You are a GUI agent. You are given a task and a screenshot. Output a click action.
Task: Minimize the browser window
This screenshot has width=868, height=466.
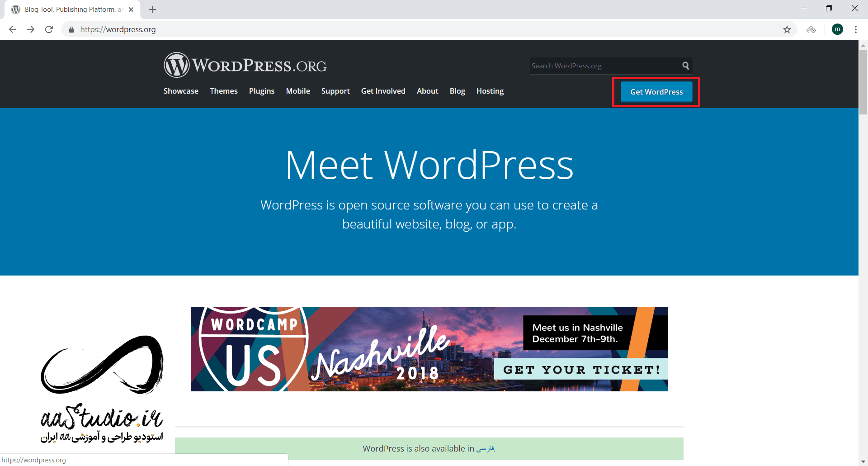803,8
